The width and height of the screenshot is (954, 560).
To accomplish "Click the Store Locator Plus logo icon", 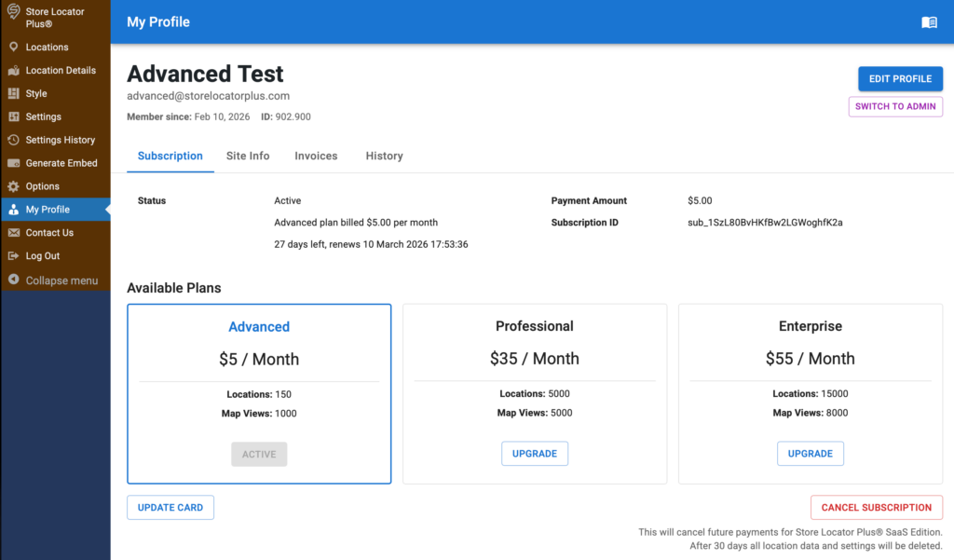I will [13, 13].
